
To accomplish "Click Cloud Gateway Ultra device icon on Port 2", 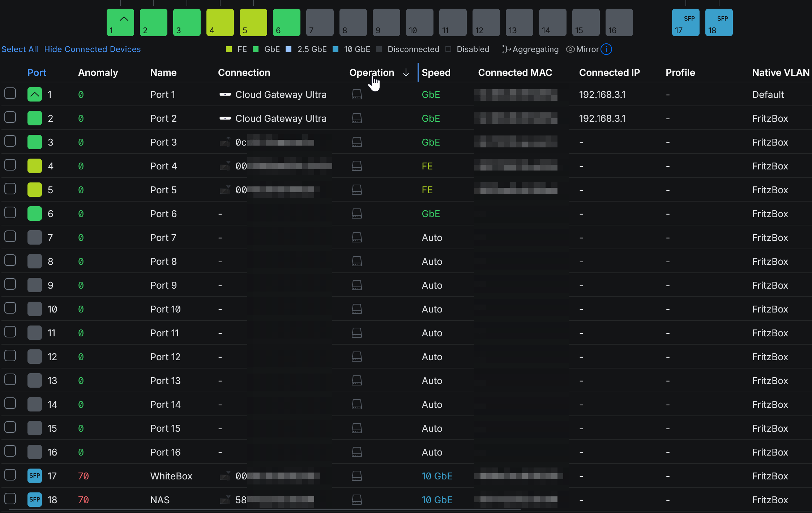I will [225, 118].
